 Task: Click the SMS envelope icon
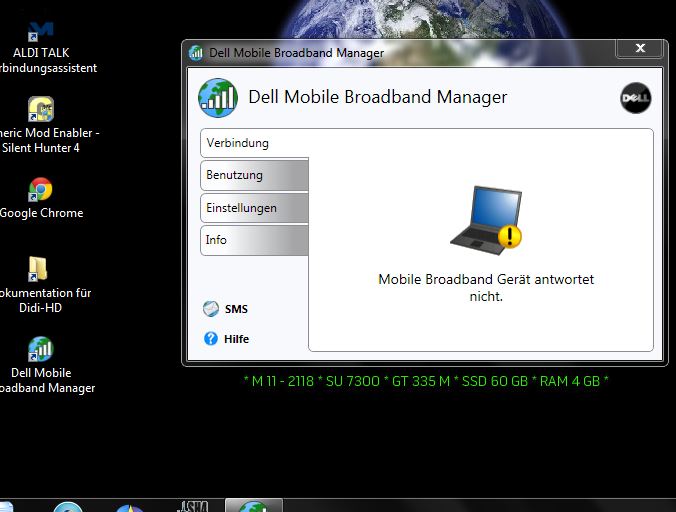click(211, 309)
